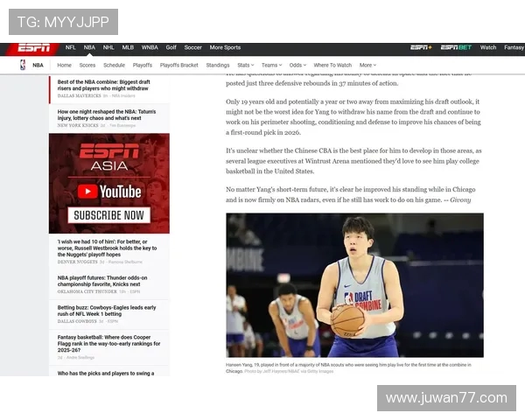
Task: Open the Standings page
Action: pyautogui.click(x=218, y=65)
